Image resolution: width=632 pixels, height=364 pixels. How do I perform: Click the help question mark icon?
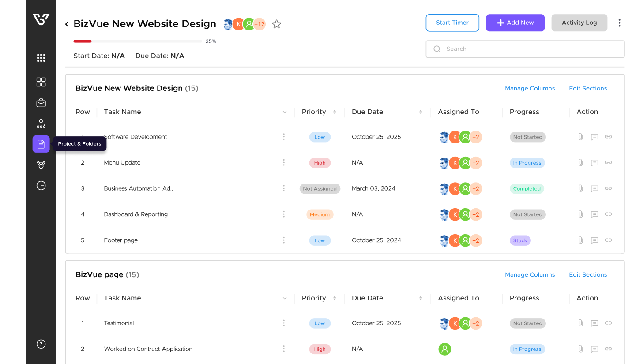(x=41, y=344)
